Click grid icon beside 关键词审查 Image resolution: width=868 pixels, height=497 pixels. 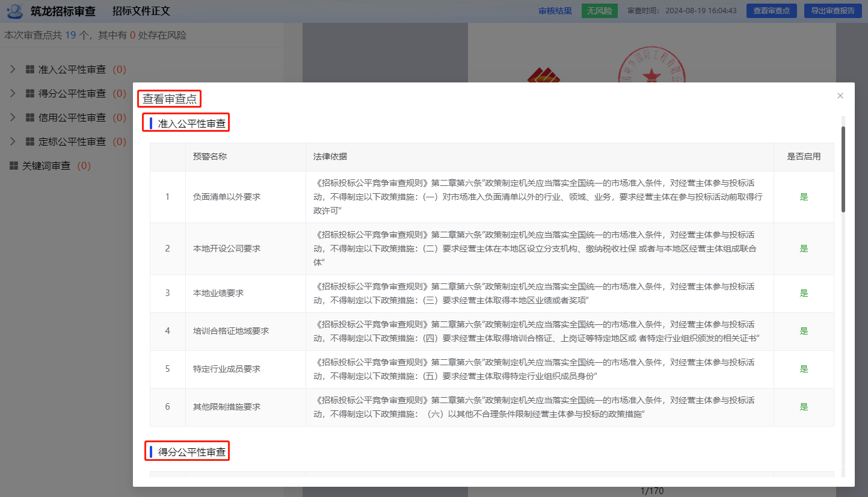14,165
